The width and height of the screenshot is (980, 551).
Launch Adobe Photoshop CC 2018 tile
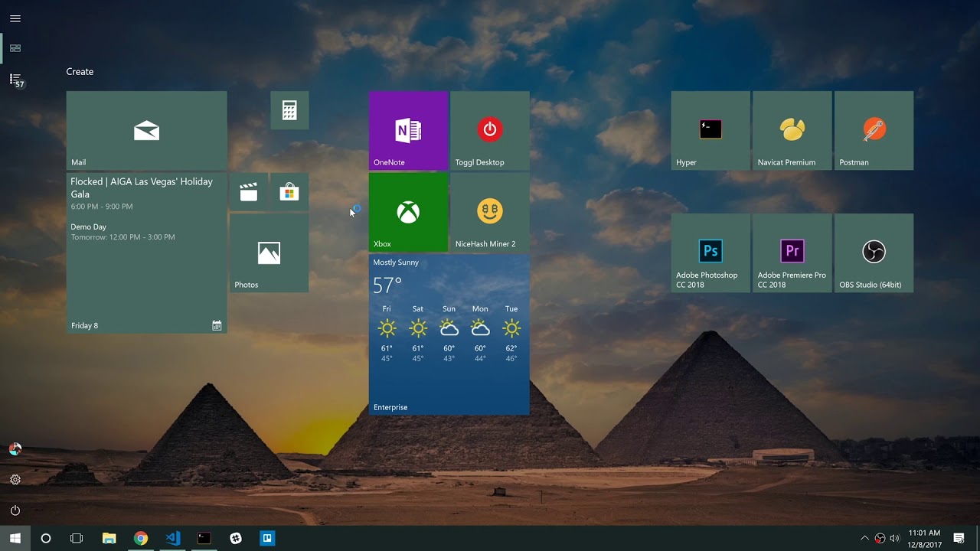710,253
